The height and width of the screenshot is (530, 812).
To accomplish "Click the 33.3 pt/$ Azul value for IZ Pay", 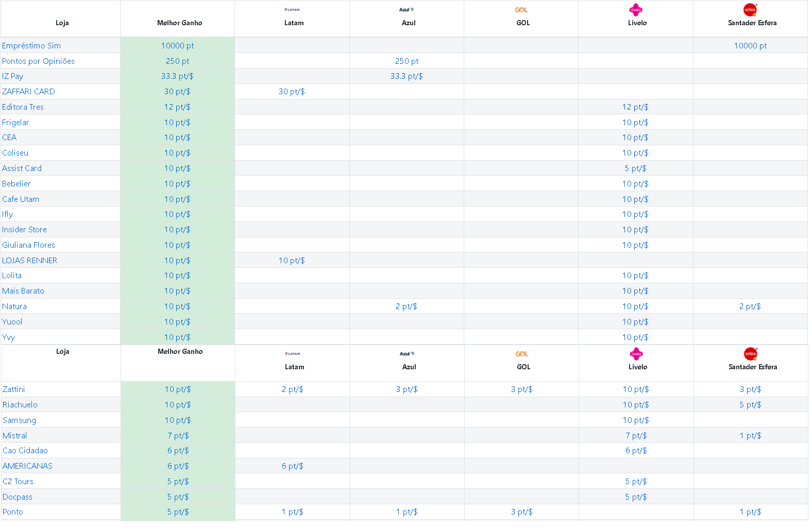I will click(407, 76).
